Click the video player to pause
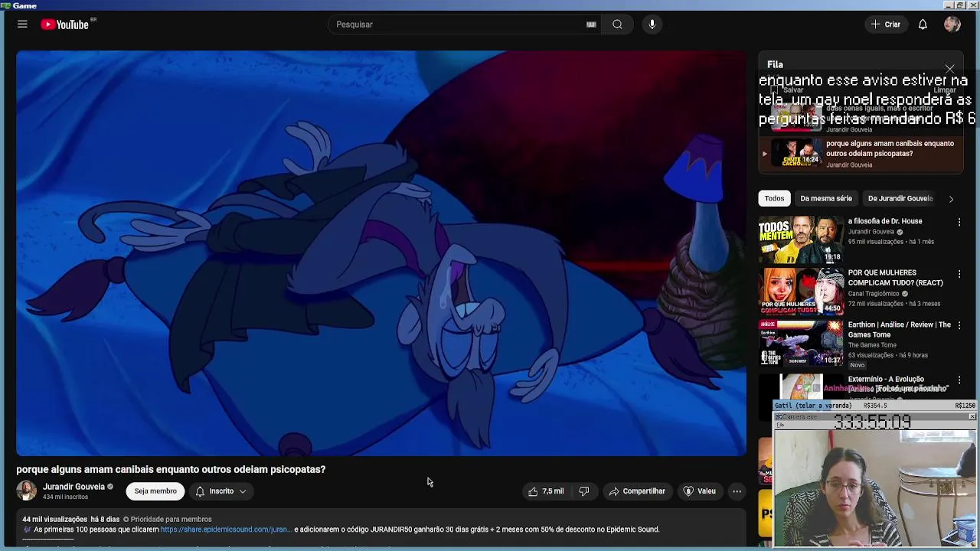 click(x=381, y=253)
